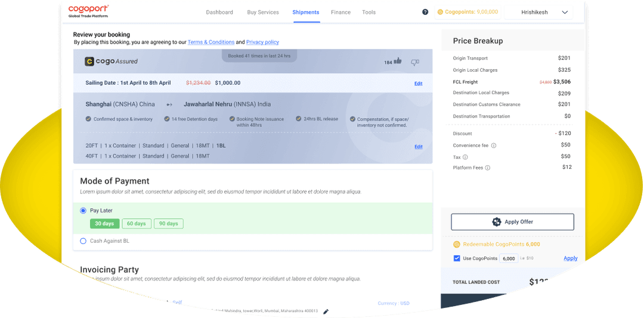
Task: Open the Dashboard tab
Action: click(x=219, y=13)
